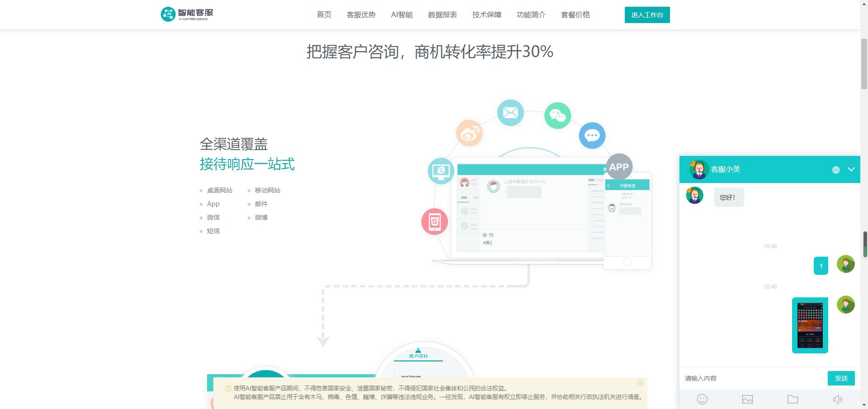
Task: Click the email envelope channel icon
Action: [510, 113]
